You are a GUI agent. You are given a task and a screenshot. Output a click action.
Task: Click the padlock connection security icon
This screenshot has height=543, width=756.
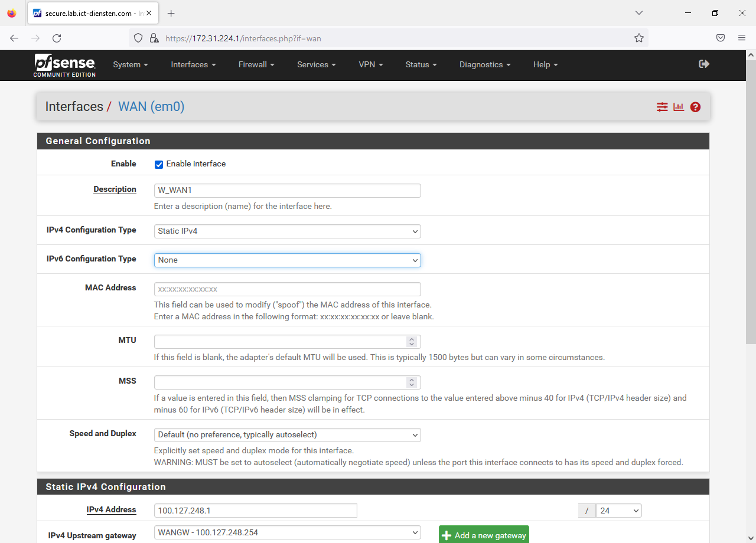click(154, 38)
